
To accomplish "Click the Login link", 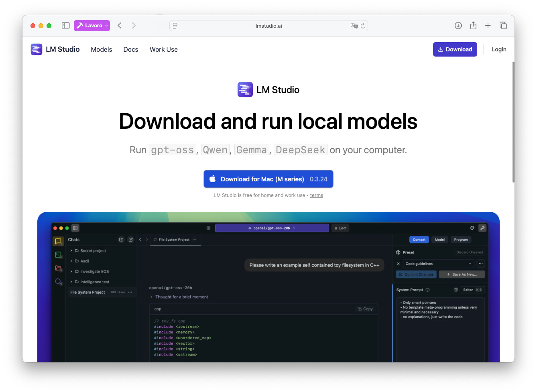I will 499,49.
